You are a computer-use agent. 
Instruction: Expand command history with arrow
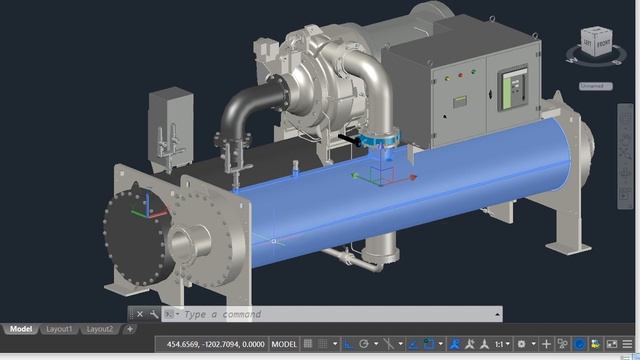tap(497, 314)
